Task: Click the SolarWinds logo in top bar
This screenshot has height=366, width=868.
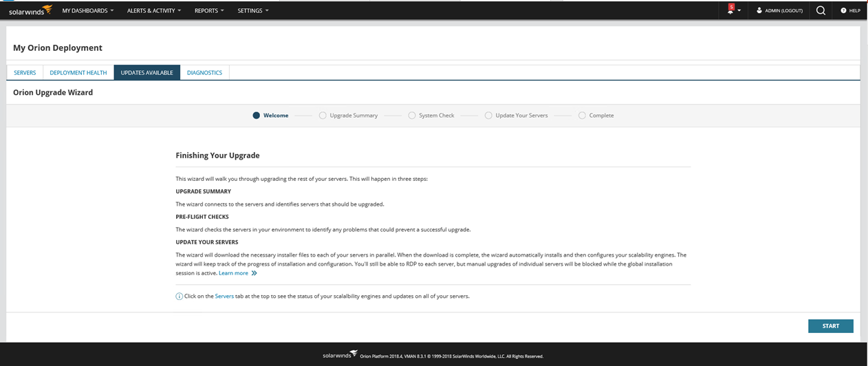Action: coord(30,10)
